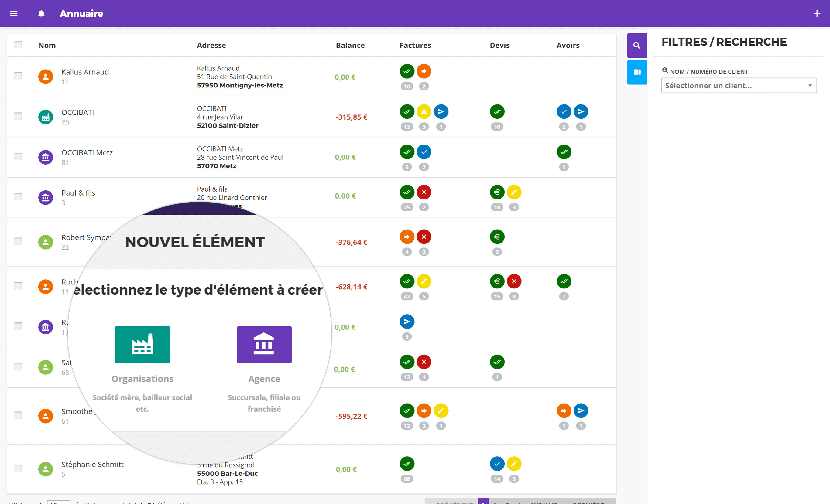Click OCCIBATI green check quote icon

point(497,111)
